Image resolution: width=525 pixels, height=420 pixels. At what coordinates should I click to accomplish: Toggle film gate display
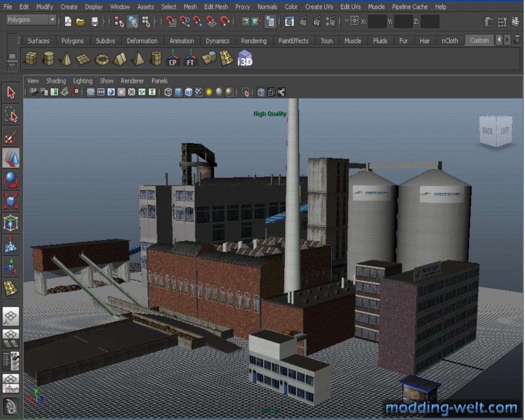pyautogui.click(x=101, y=92)
